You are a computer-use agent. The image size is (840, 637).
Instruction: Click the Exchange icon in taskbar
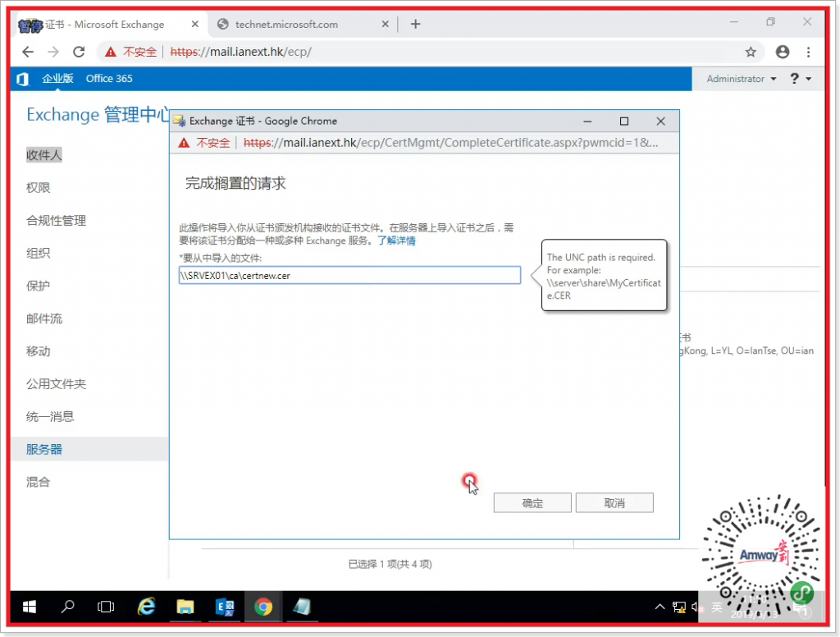224,607
